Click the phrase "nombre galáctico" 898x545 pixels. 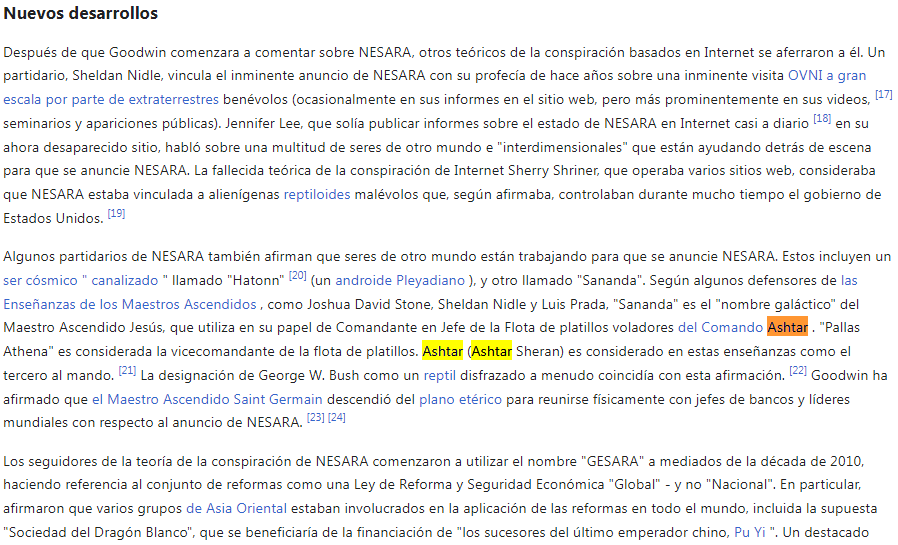(x=777, y=305)
